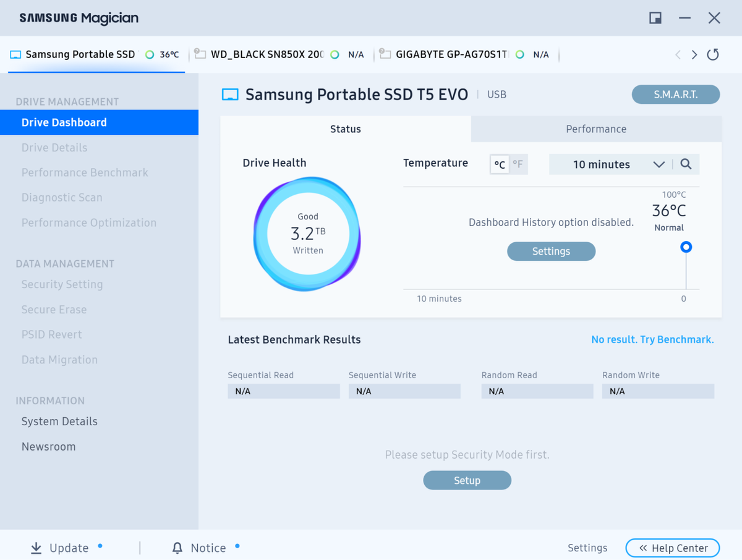Viewport: 742px width, 560px height.
Task: Click the S.M.A.R.T. information icon button
Action: [x=675, y=94]
